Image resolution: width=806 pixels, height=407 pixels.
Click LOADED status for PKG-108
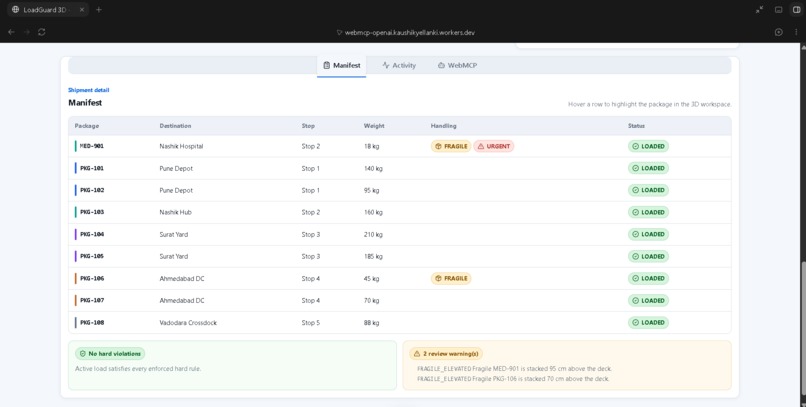point(648,323)
